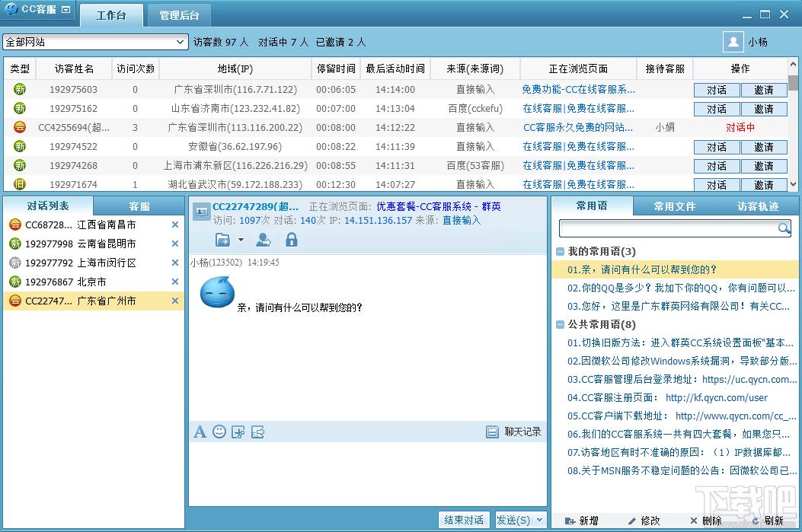Close the 192977998 云南省昆明市 conversation

tap(175, 244)
